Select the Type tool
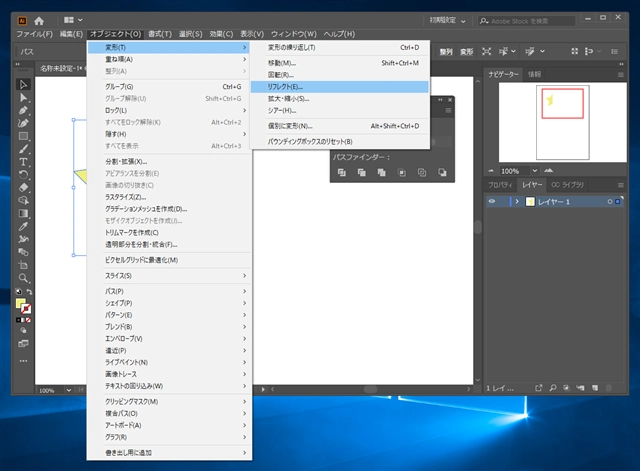 pos(23,162)
